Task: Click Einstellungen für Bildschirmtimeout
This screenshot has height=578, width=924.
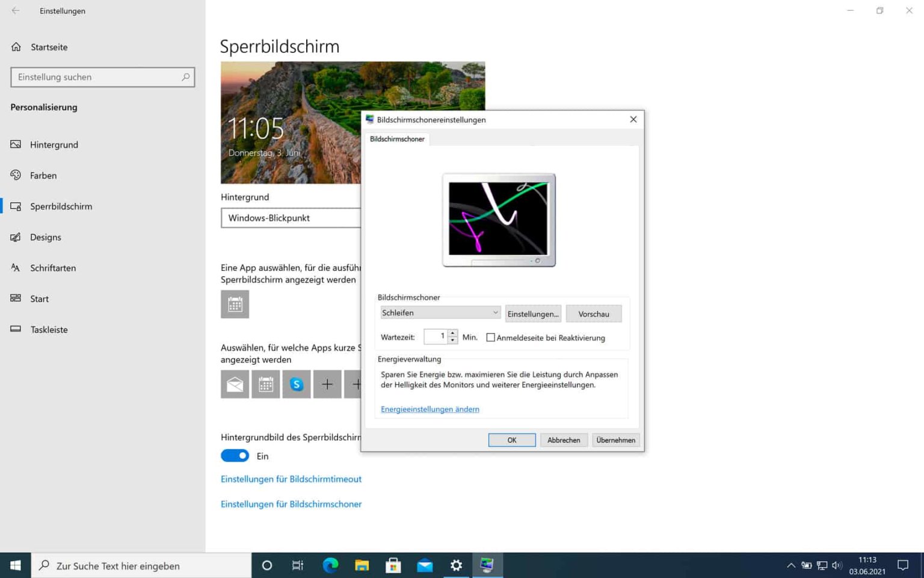Action: 291,479
